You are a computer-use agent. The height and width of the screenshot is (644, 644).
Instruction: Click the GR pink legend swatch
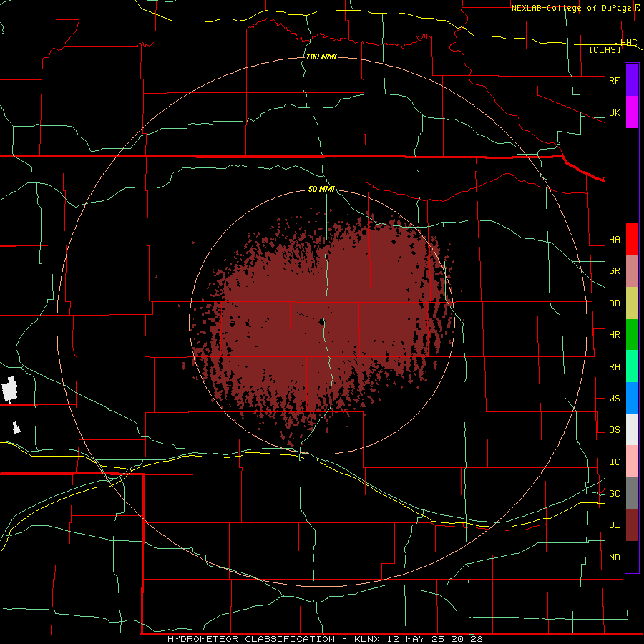click(632, 271)
